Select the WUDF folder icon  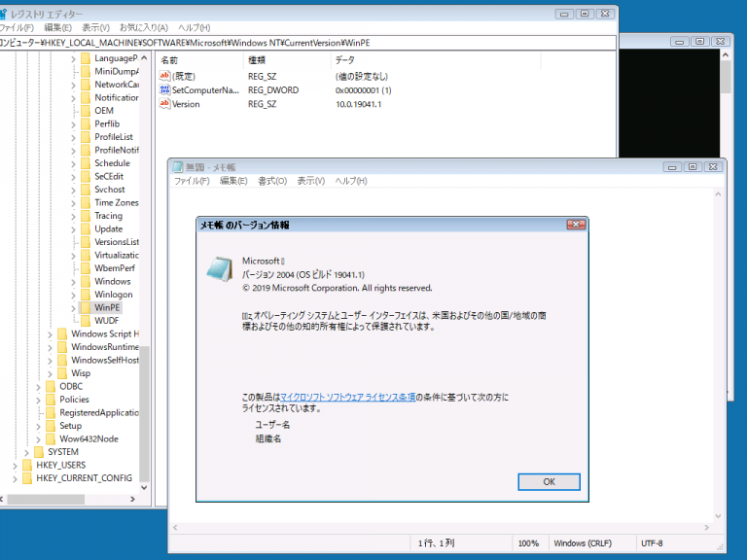pos(86,321)
